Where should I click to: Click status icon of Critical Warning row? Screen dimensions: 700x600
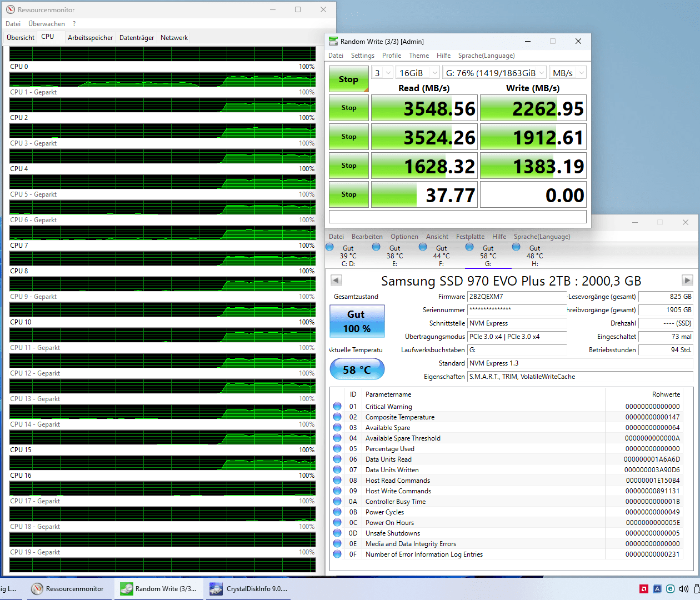[337, 406]
